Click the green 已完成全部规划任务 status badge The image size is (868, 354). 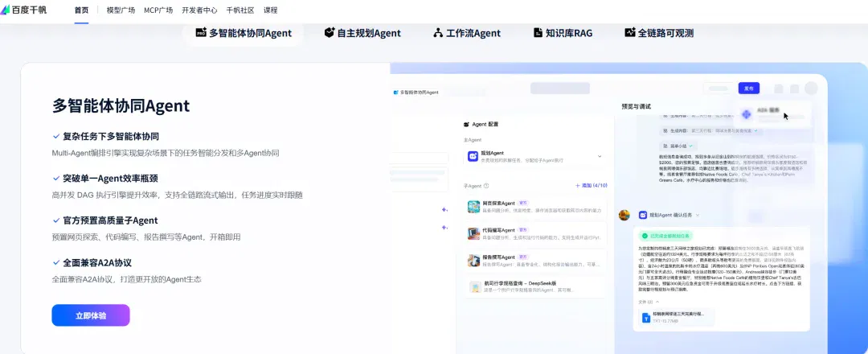(x=665, y=236)
